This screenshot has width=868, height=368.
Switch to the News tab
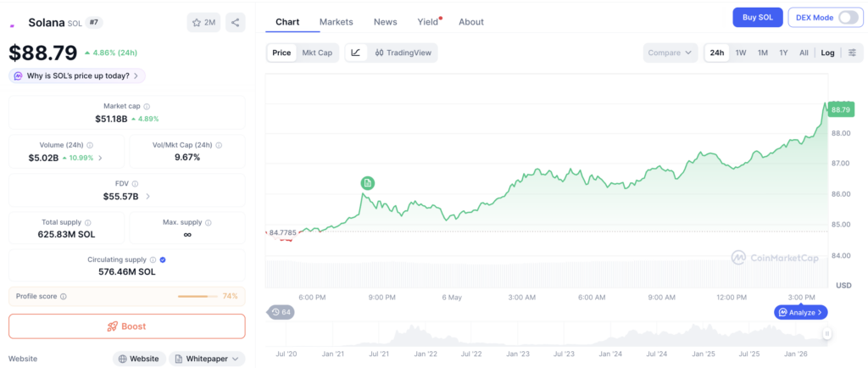[x=386, y=22]
